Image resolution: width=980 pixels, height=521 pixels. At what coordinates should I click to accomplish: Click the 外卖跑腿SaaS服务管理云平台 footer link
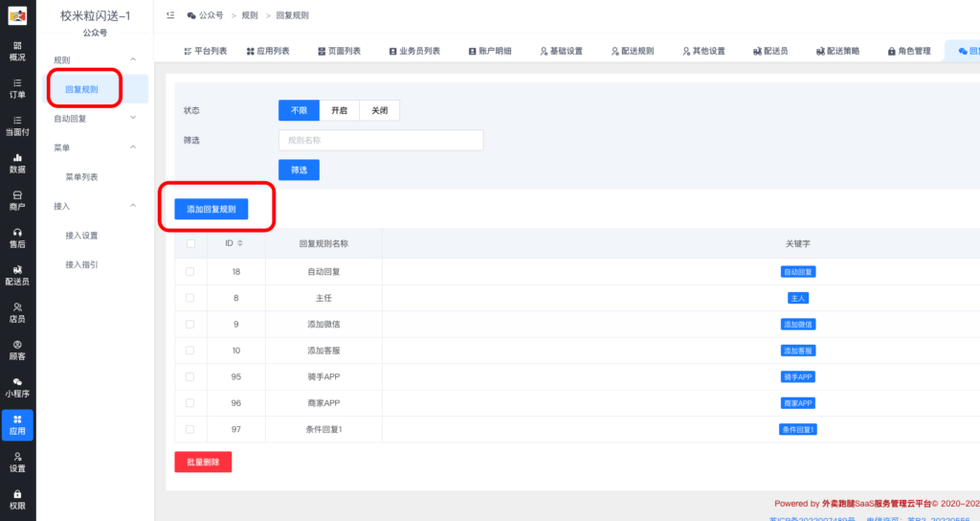coord(877,504)
